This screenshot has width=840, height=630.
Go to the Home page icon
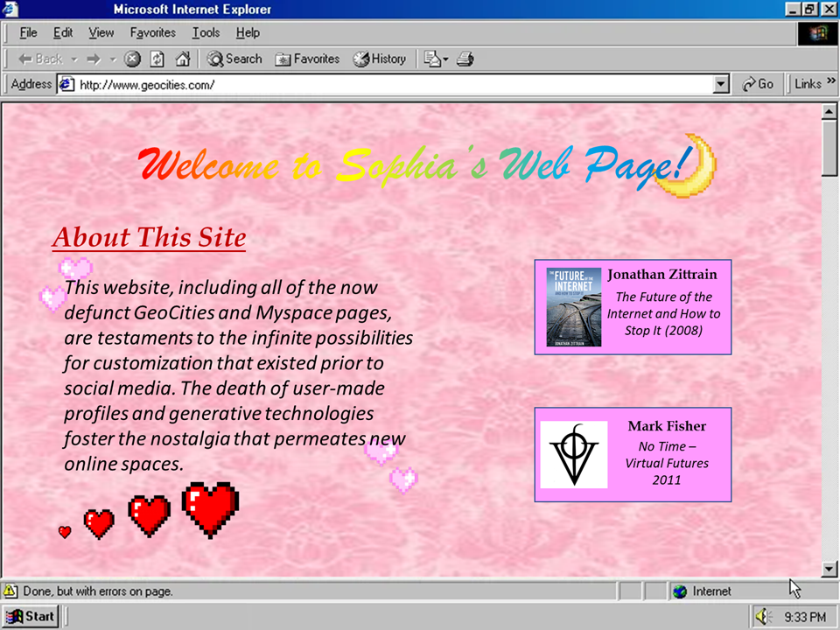(x=182, y=59)
